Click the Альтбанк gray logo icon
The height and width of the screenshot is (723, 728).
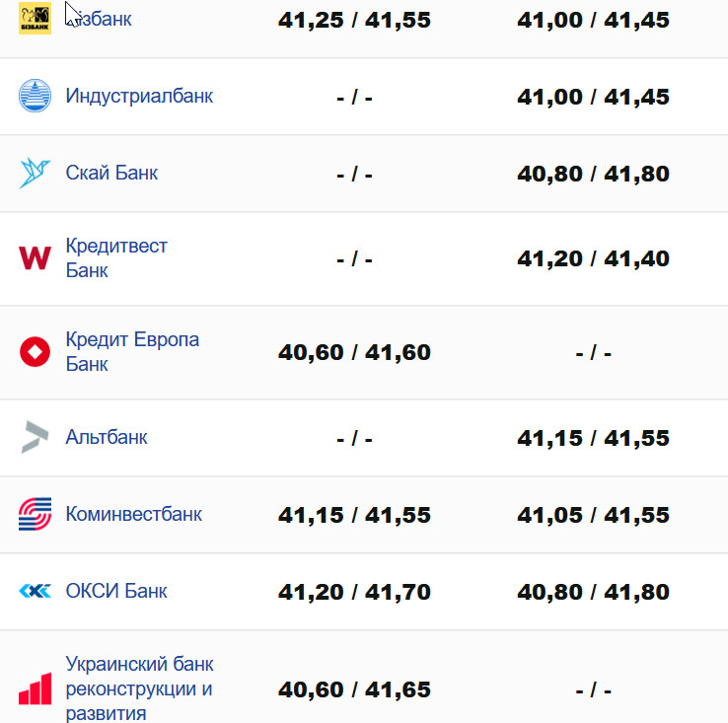pyautogui.click(x=35, y=437)
